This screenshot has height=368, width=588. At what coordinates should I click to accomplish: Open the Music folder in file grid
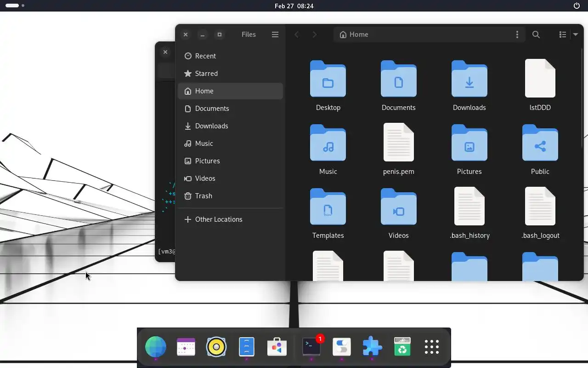click(x=328, y=143)
